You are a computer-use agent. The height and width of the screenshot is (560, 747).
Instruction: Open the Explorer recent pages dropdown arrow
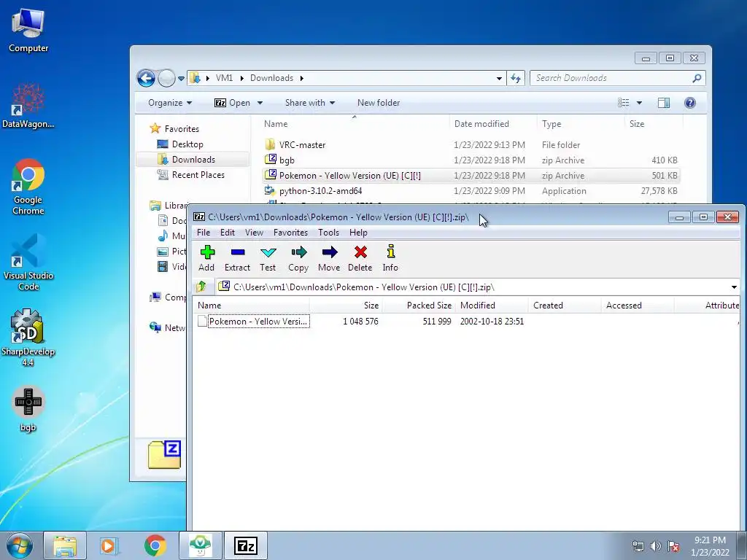[181, 79]
